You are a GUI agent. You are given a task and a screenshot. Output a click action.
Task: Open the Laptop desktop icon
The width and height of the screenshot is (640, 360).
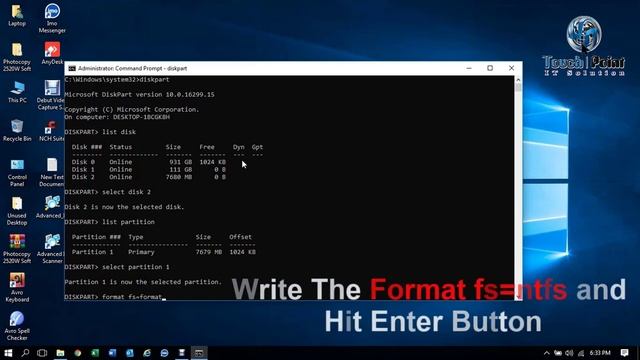pos(17,15)
